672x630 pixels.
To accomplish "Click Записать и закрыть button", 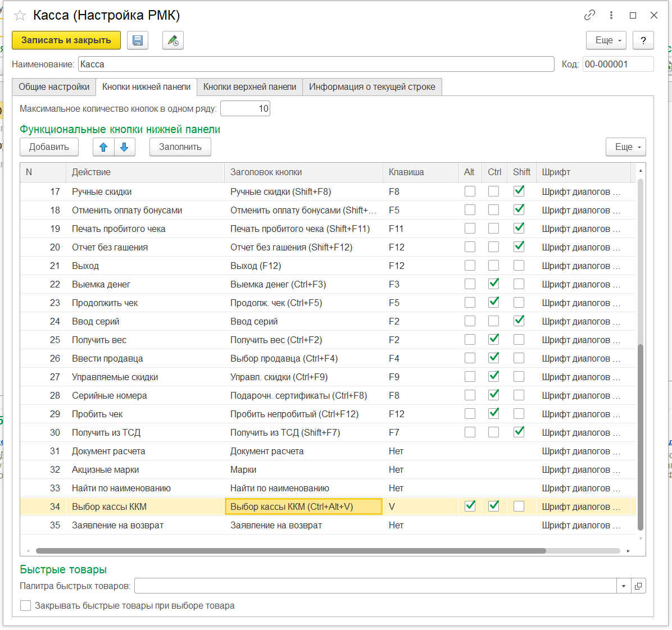I will [66, 40].
